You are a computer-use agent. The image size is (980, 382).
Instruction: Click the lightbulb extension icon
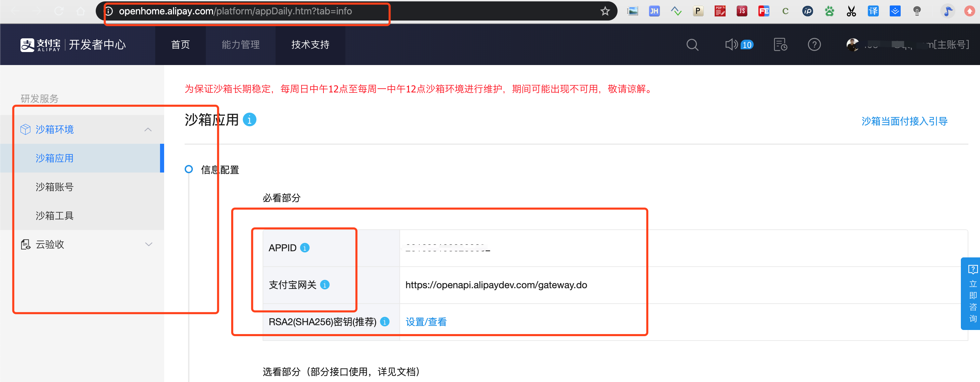917,11
